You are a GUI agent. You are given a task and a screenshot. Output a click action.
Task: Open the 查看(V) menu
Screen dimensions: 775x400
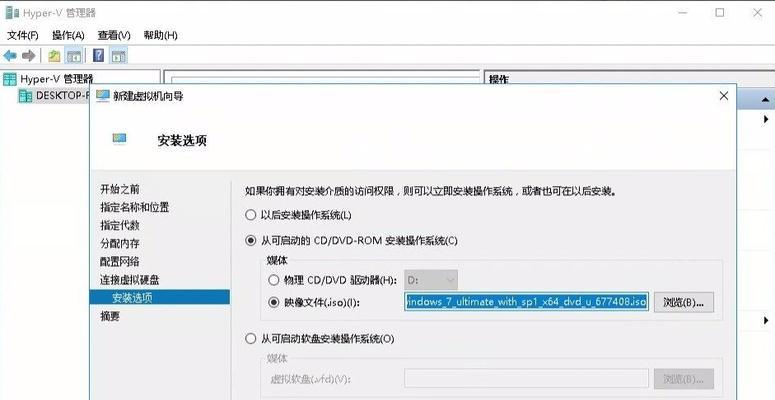tap(114, 35)
